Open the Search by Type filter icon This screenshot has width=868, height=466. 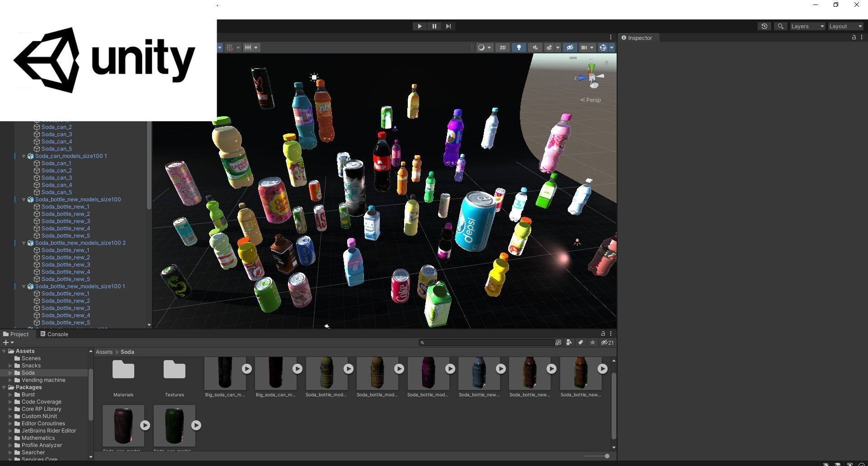(x=569, y=342)
